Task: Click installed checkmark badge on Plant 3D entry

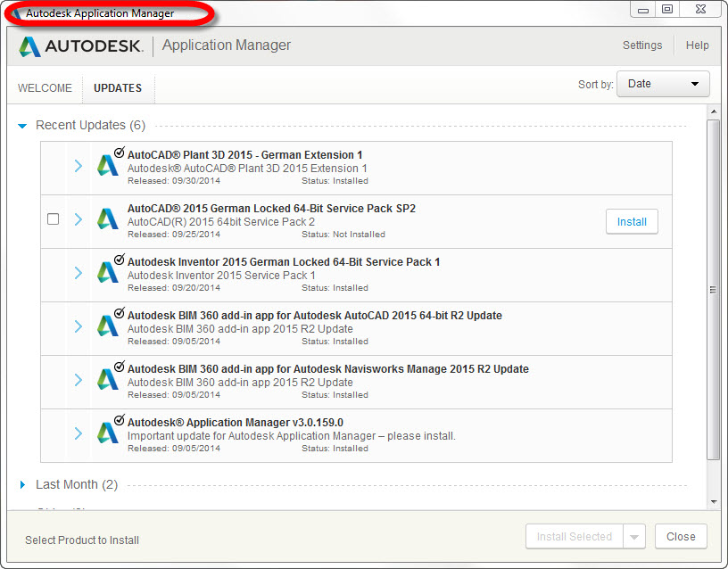Action: tap(120, 153)
